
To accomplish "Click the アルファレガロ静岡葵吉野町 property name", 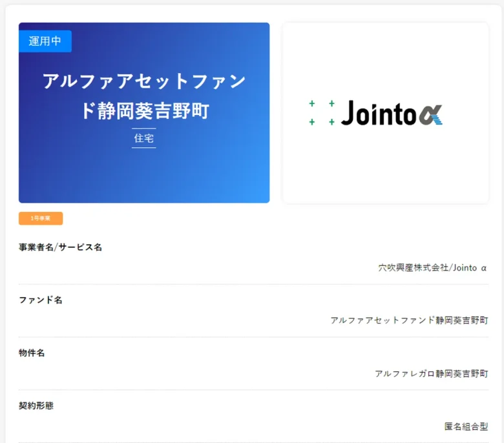I will (x=431, y=373).
